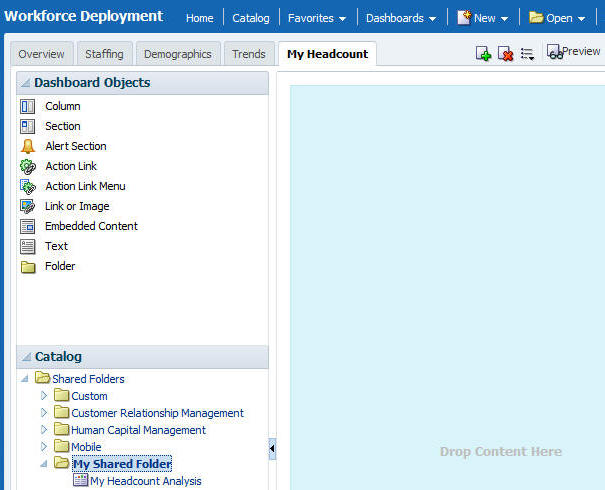Collapse the Shared Folders tree node
605x490 pixels.
point(25,379)
